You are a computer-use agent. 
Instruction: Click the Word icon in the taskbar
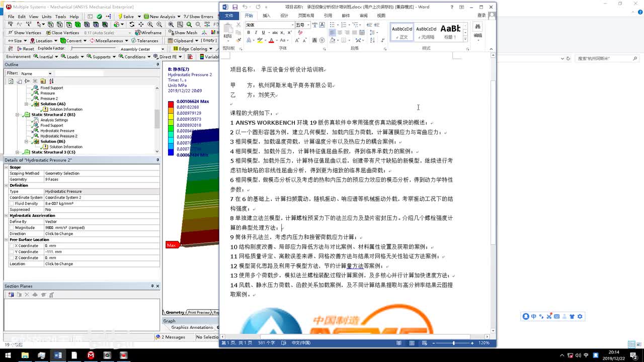pyautogui.click(x=58, y=355)
